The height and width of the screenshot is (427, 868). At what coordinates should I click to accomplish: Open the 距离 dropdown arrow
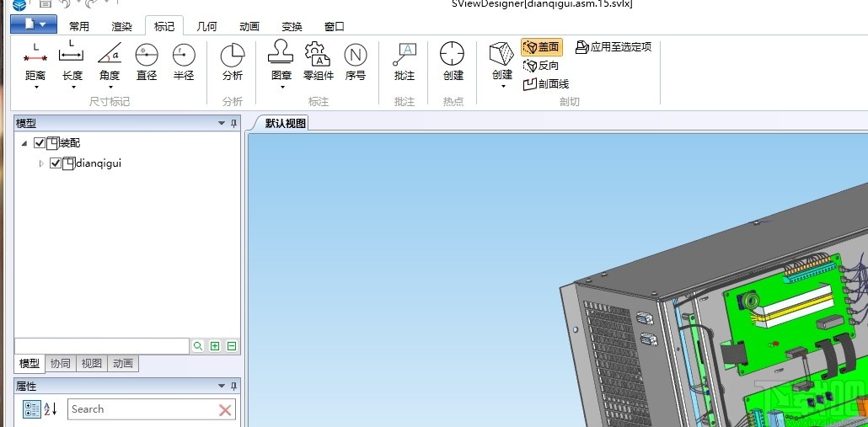36,88
